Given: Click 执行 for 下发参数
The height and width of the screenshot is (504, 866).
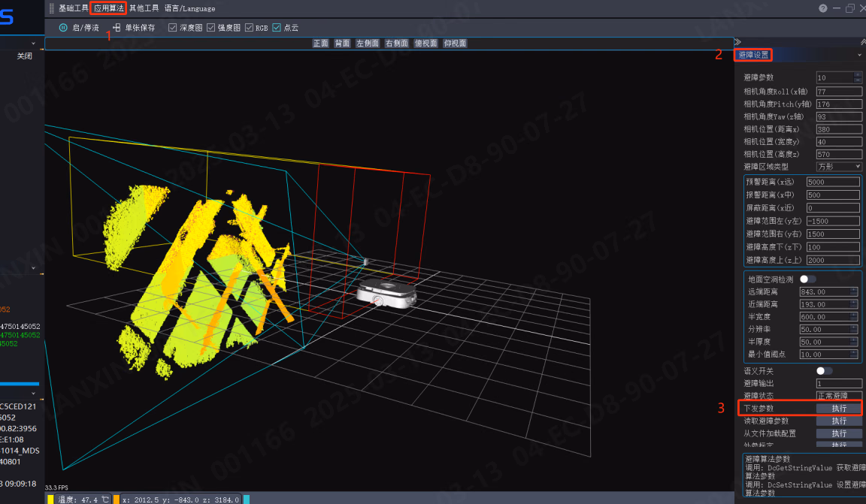Looking at the screenshot, I should [839, 409].
